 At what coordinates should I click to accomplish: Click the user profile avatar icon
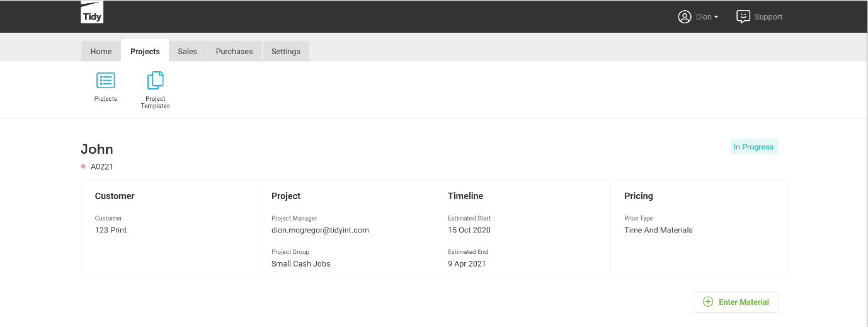tap(685, 17)
